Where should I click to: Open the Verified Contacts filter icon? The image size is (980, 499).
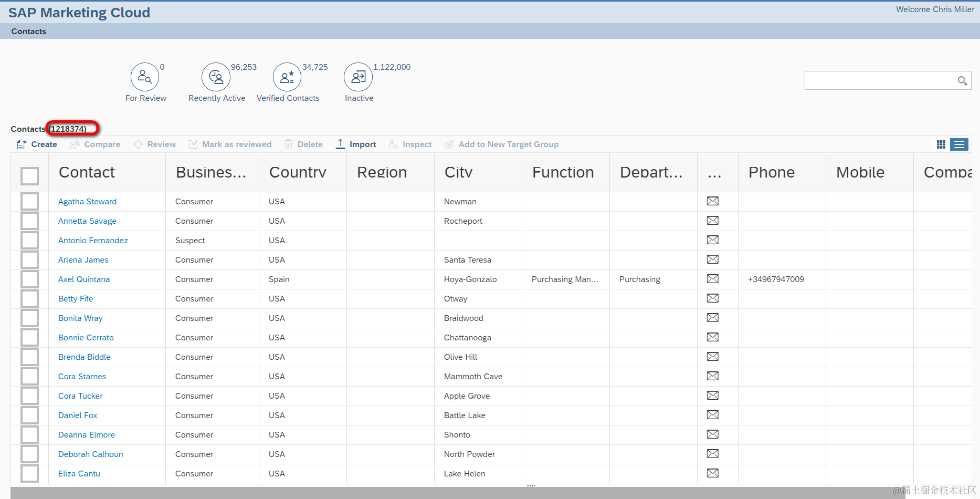point(287,77)
